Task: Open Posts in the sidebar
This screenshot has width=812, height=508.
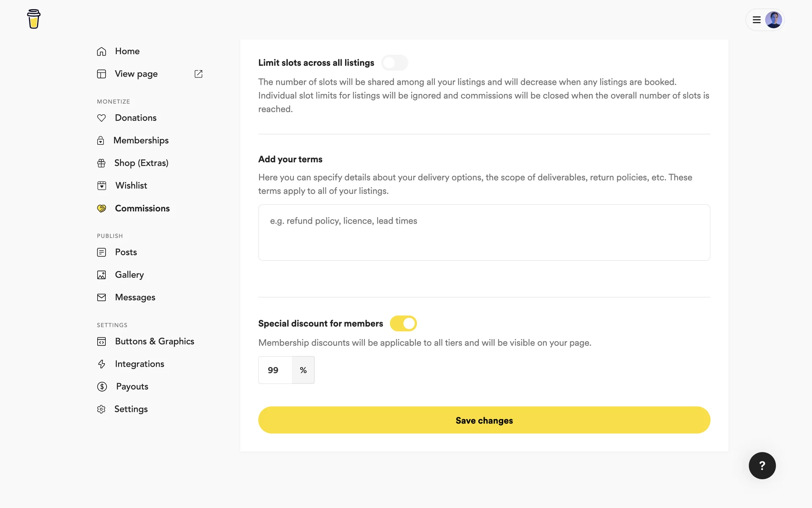Action: (x=126, y=252)
